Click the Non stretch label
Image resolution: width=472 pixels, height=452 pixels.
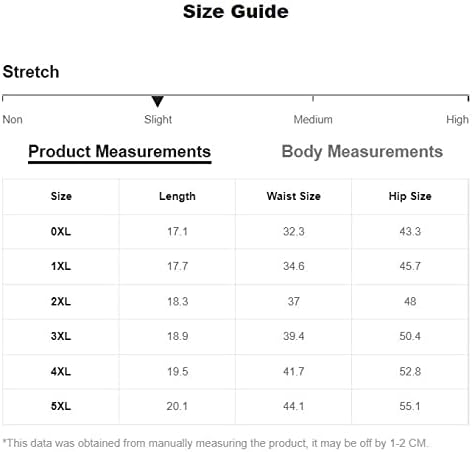tap(12, 119)
